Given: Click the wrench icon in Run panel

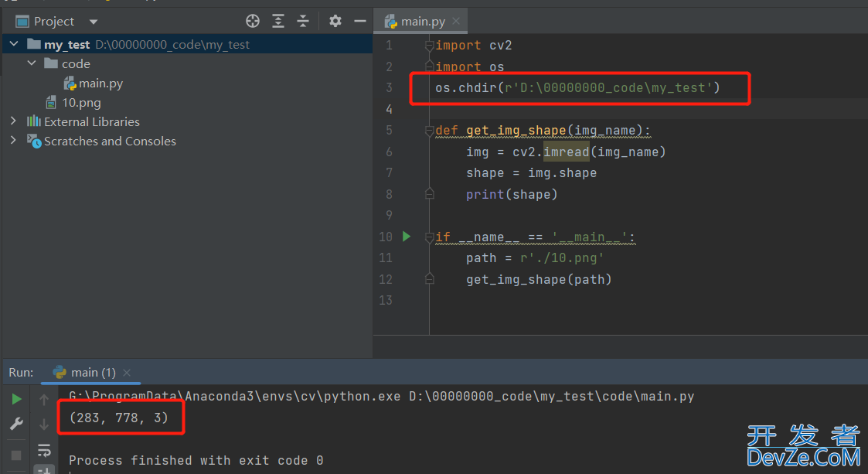Looking at the screenshot, I should coord(16,424).
